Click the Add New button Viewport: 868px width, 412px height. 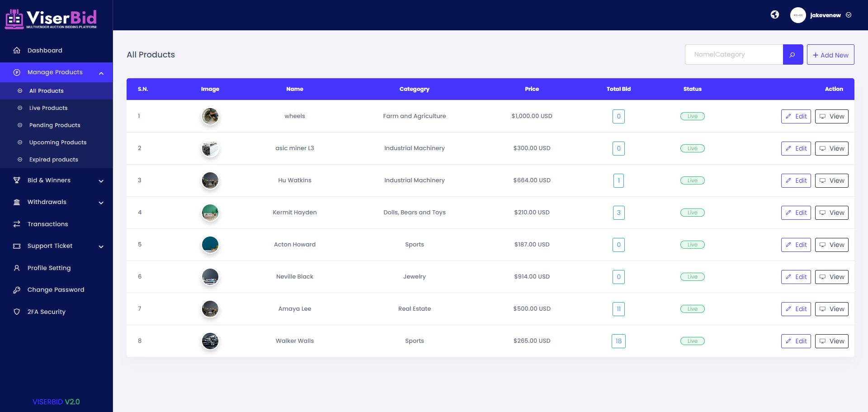click(x=830, y=55)
